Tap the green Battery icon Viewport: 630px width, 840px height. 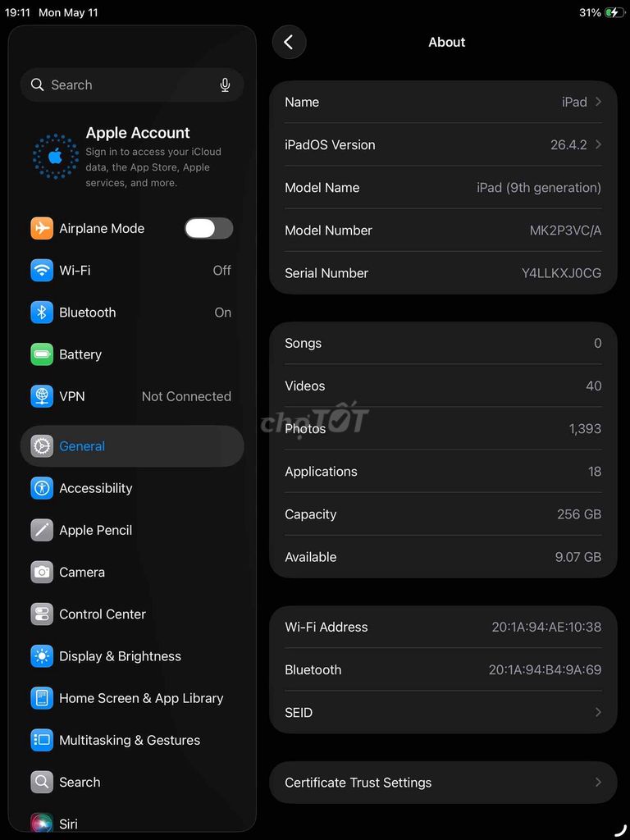click(x=42, y=354)
